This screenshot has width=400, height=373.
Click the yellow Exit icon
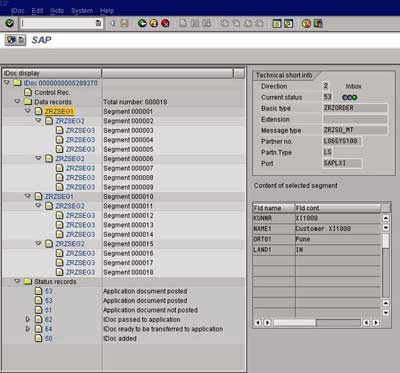(x=154, y=23)
